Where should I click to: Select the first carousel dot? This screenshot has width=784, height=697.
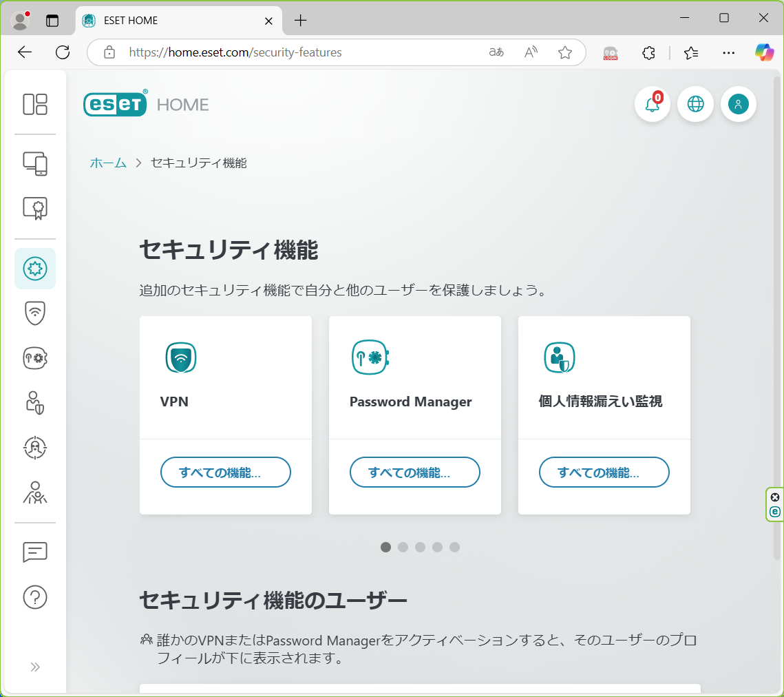385,547
